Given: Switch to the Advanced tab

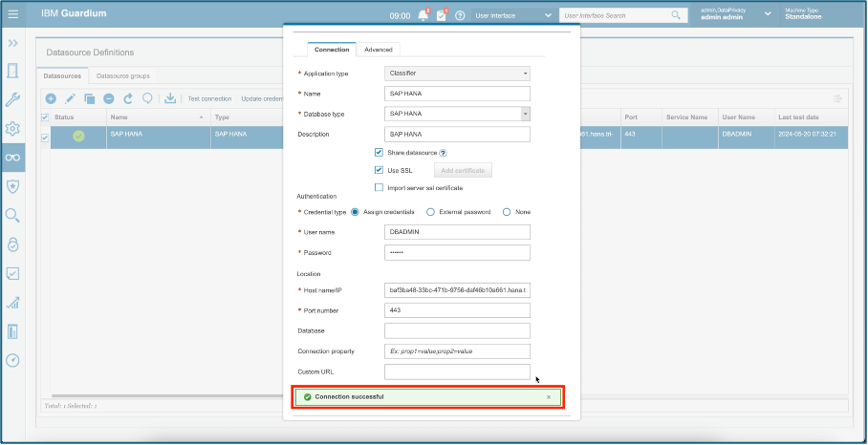Looking at the screenshot, I should point(379,50).
